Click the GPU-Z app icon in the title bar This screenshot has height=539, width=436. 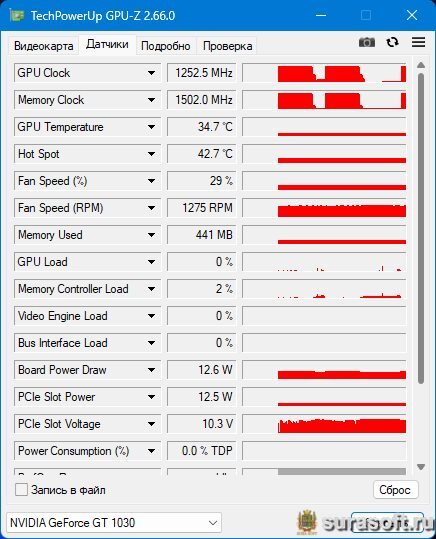coord(17,16)
